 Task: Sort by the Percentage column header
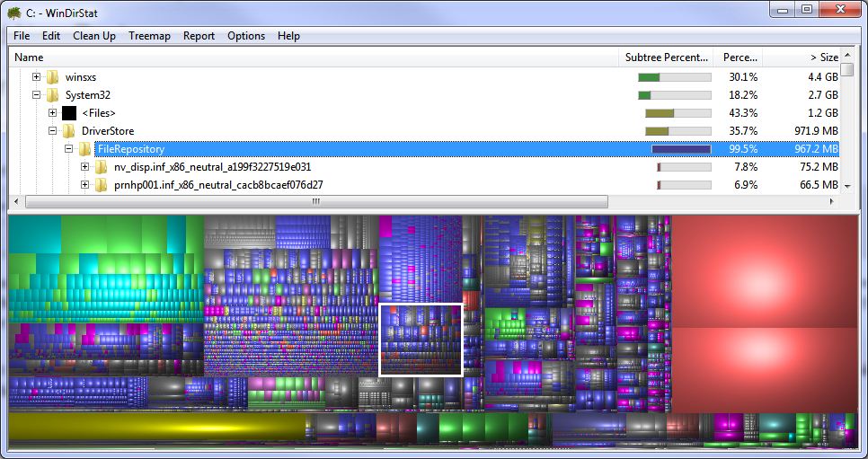738,57
